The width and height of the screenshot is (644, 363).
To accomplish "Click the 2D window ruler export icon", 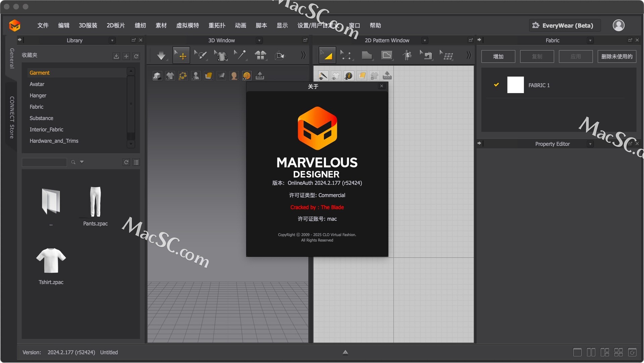I will pyautogui.click(x=387, y=76).
